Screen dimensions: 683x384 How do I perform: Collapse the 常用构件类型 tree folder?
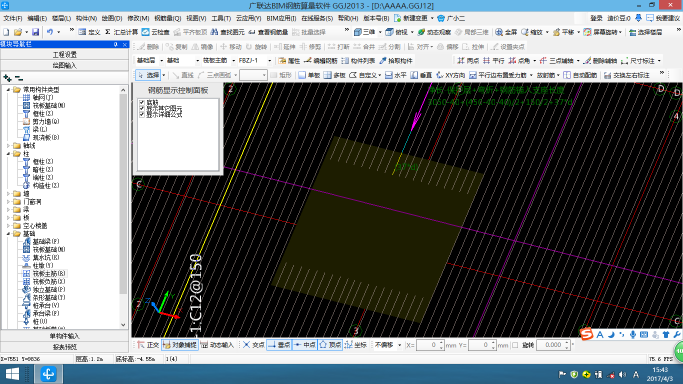(x=8, y=90)
